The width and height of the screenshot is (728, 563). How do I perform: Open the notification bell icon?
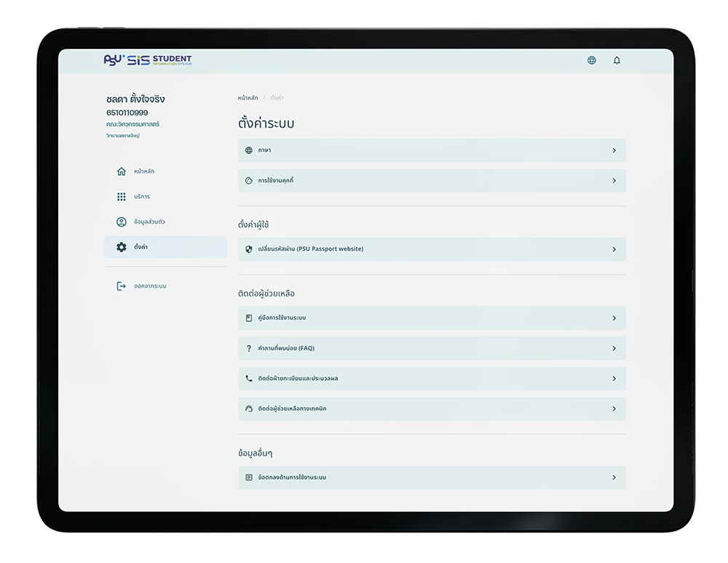click(x=617, y=60)
